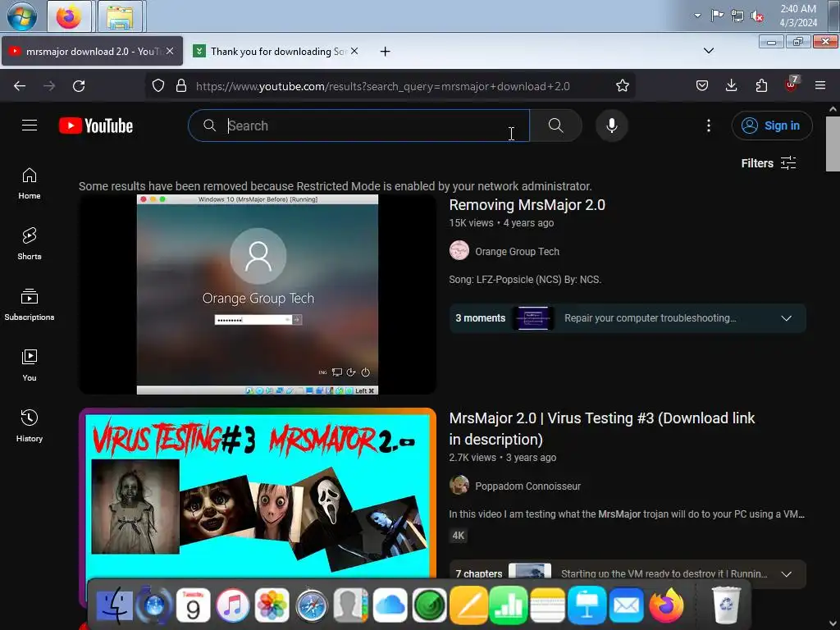
Task: Open the Orange Group Tech channel
Action: click(x=517, y=251)
